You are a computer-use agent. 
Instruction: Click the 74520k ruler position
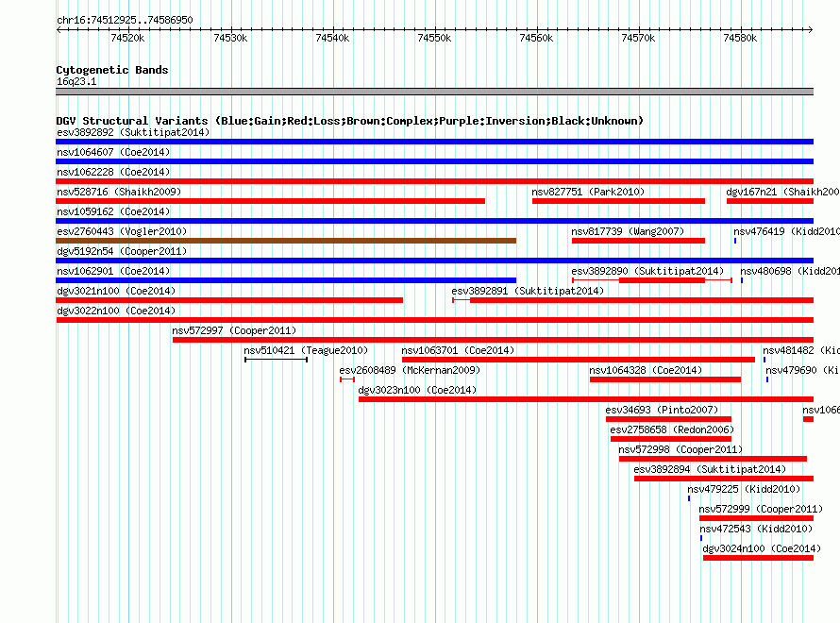click(x=127, y=38)
